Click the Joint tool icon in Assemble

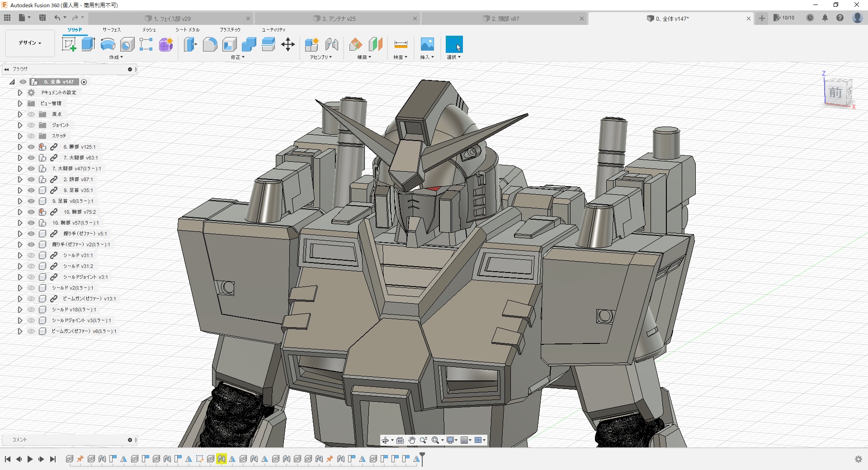coord(331,44)
